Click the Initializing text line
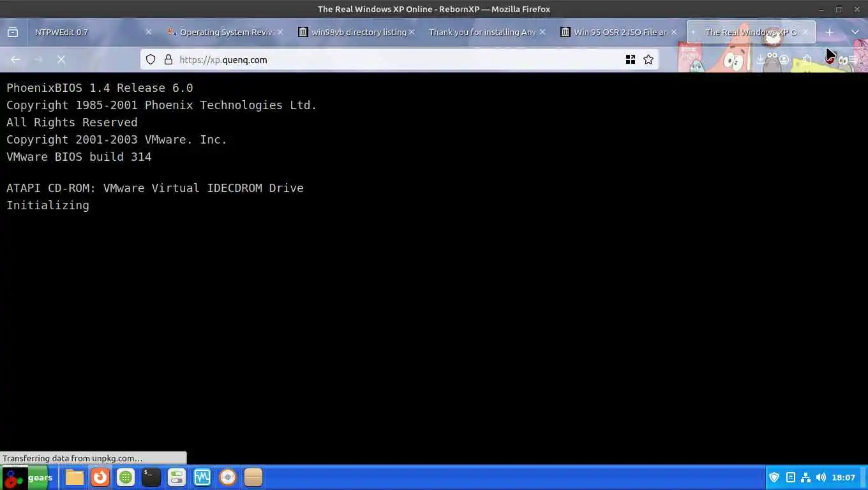Screen dimensions: 868x490 tap(48, 205)
